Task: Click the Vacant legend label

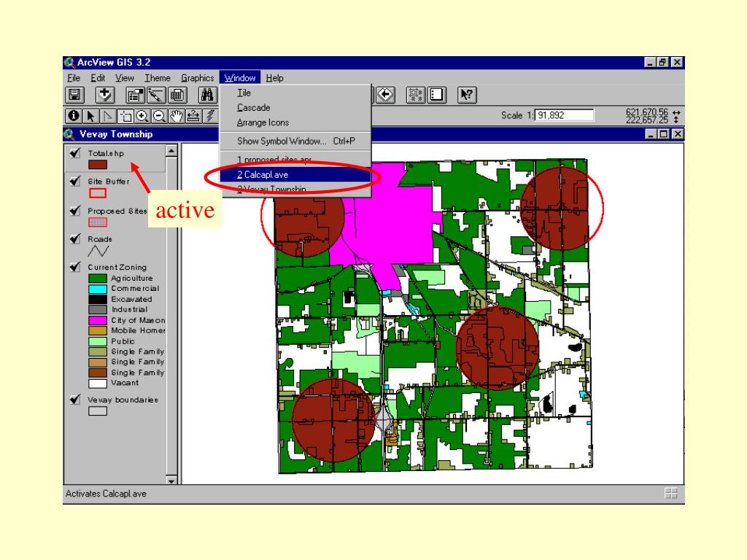Action: (x=125, y=383)
